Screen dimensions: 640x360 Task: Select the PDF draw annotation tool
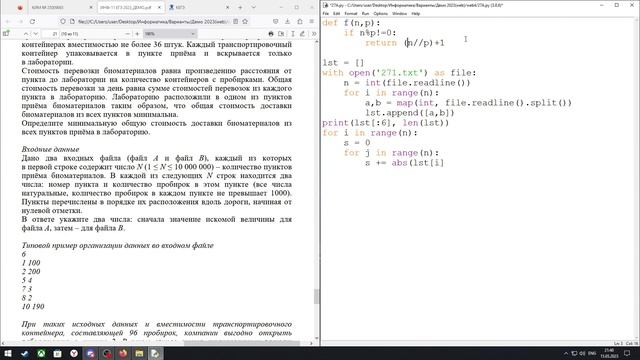[302, 33]
